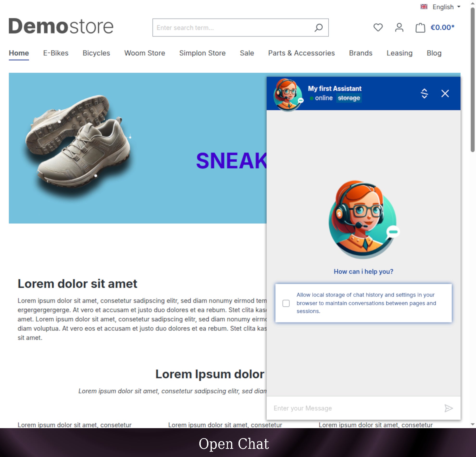
Task: Close the chat assistant window
Action: pos(445,93)
